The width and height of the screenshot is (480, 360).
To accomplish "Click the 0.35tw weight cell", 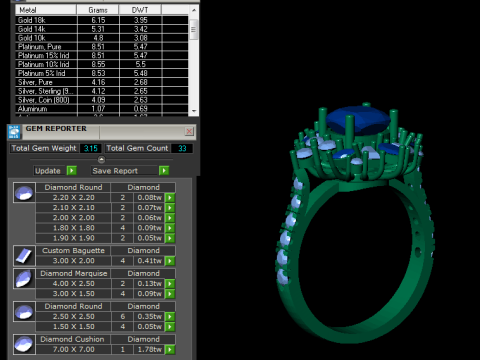I will 149,316.
